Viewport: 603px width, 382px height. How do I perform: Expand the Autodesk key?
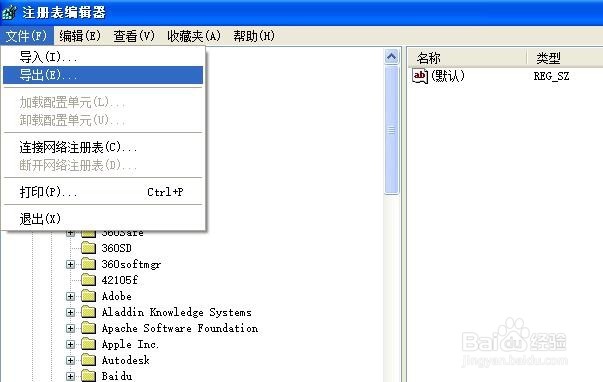[x=70, y=360]
